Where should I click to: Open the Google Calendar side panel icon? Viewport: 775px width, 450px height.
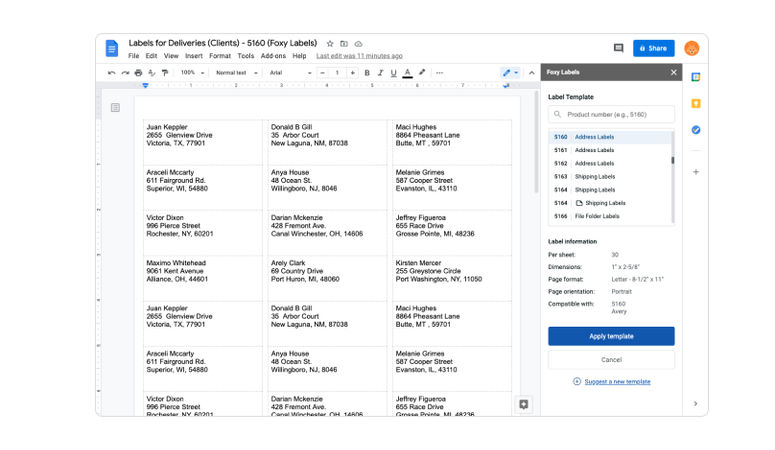point(695,77)
